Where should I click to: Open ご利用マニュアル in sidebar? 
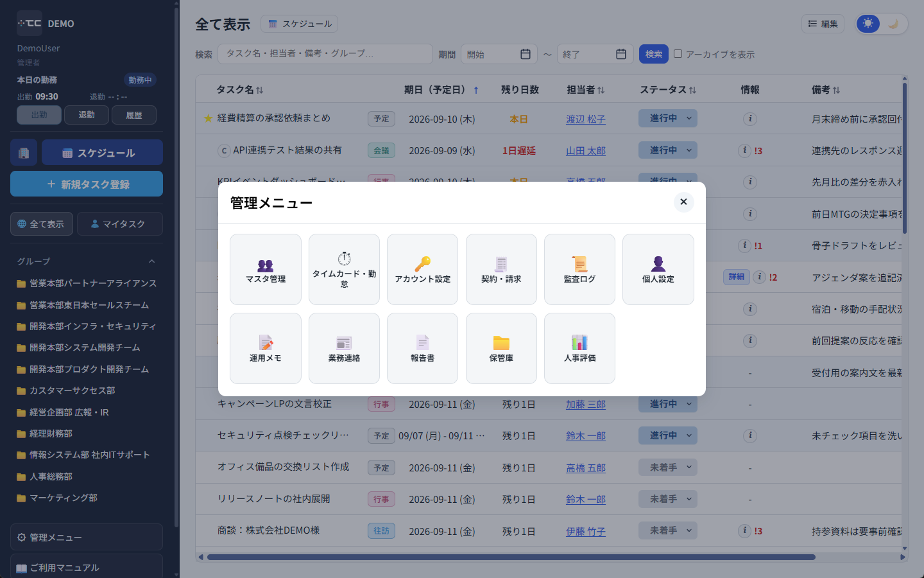point(87,567)
